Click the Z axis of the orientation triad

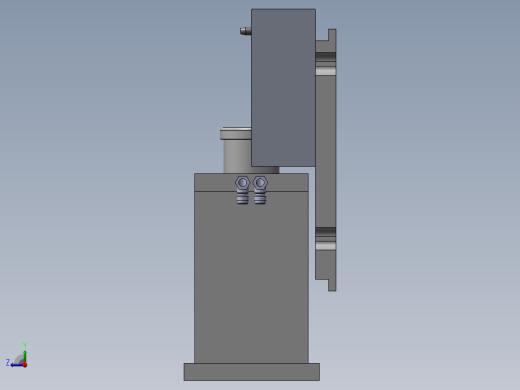click(x=14, y=364)
